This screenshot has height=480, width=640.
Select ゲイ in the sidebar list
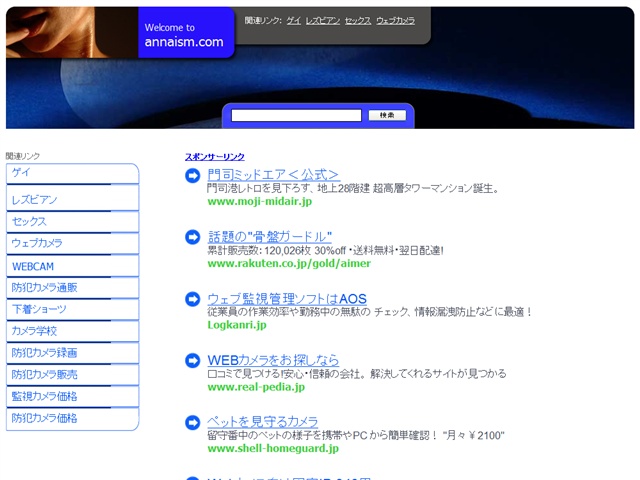73,173
